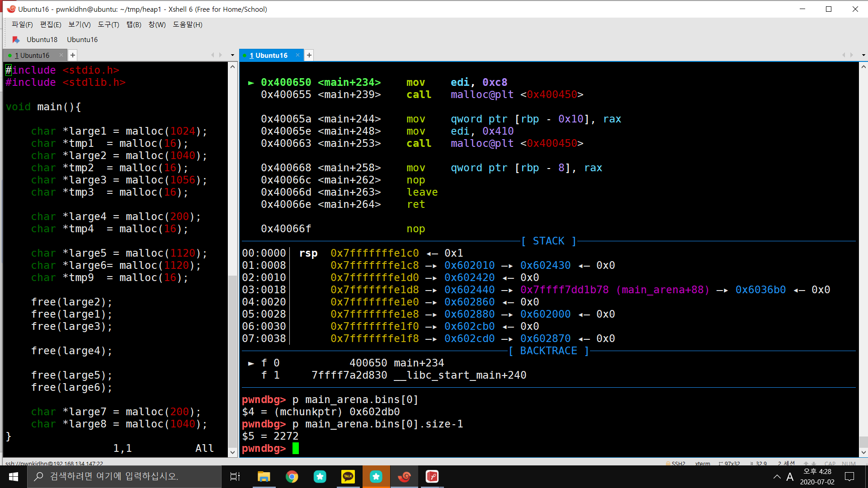The height and width of the screenshot is (488, 868).
Task: Click left pane scrollbar down arrow
Action: pos(233,452)
